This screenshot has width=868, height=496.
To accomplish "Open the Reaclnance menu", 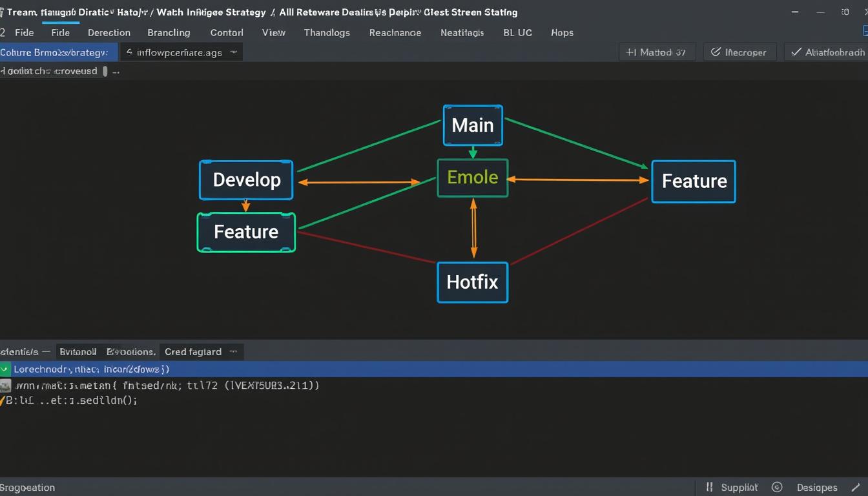I will (395, 32).
